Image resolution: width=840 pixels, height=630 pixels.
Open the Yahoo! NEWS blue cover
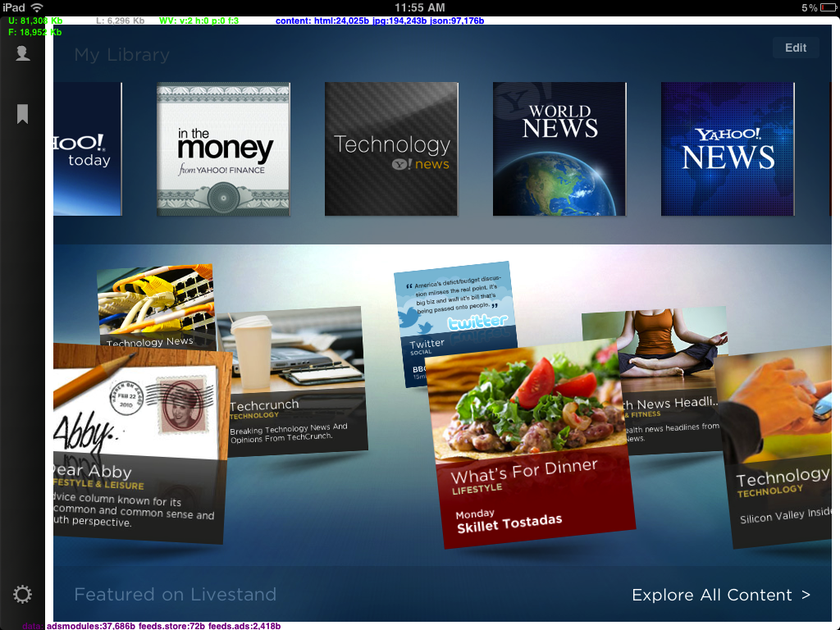[728, 149]
